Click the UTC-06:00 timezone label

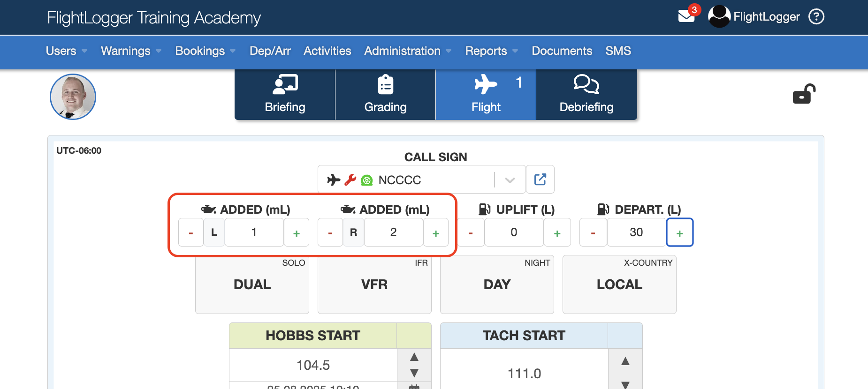tap(79, 150)
